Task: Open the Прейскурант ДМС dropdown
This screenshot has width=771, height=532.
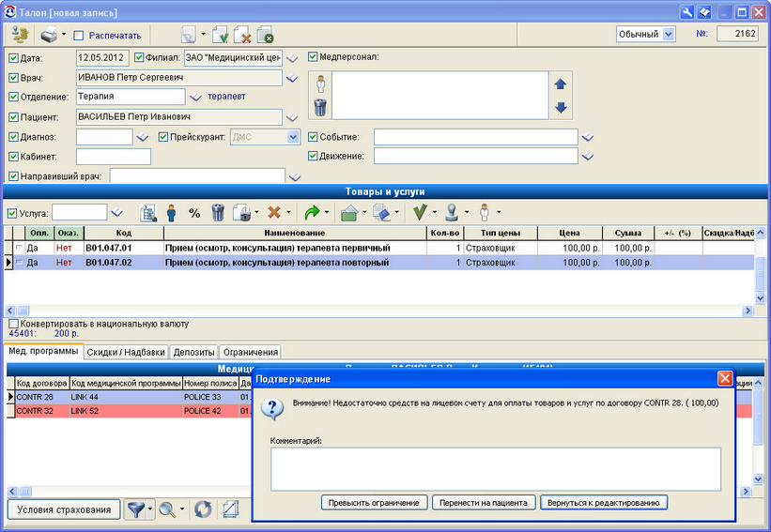Action: coord(293,137)
